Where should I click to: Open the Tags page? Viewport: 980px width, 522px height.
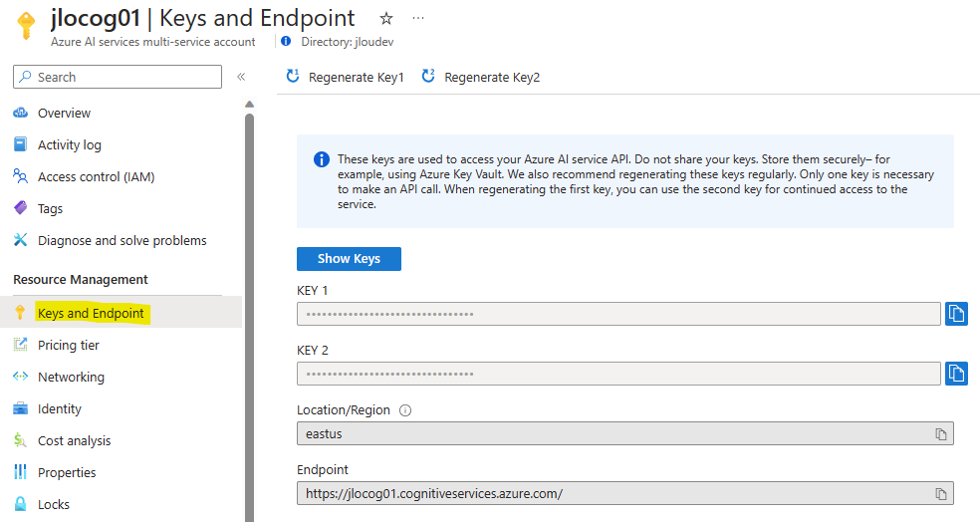50,209
